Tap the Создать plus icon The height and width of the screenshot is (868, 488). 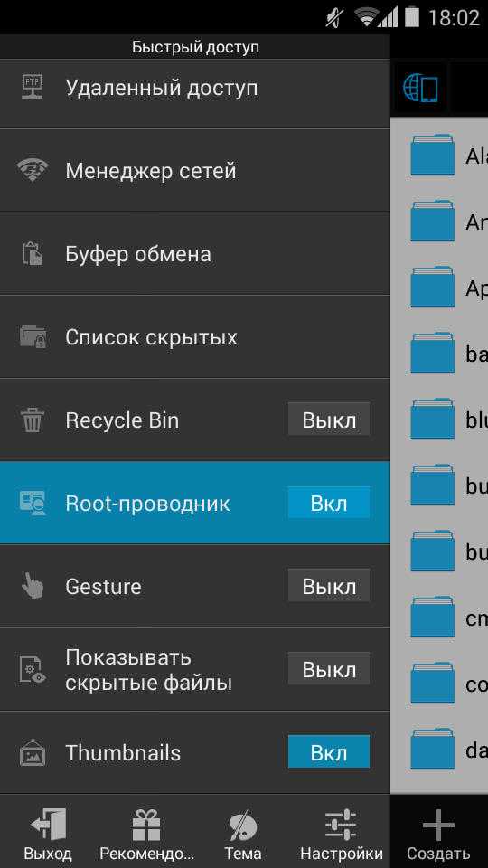pos(438,826)
